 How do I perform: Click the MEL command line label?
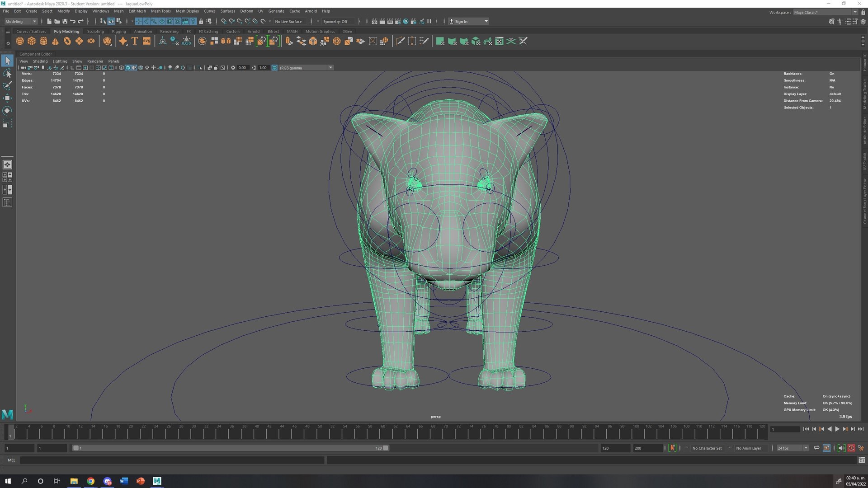pos(11,460)
